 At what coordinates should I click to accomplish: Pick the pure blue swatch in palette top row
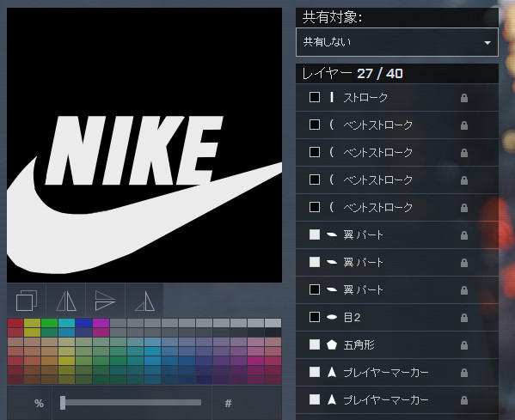(x=83, y=323)
